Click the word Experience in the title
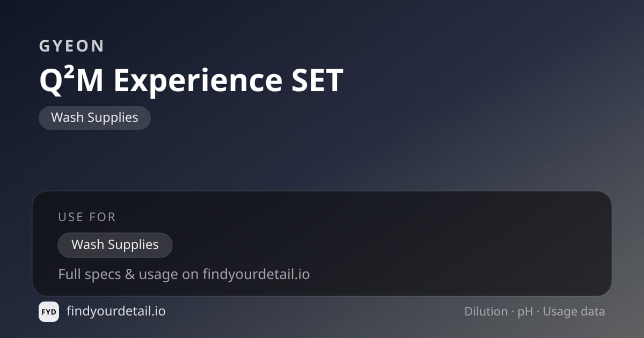This screenshot has height=338, width=644. (x=198, y=81)
